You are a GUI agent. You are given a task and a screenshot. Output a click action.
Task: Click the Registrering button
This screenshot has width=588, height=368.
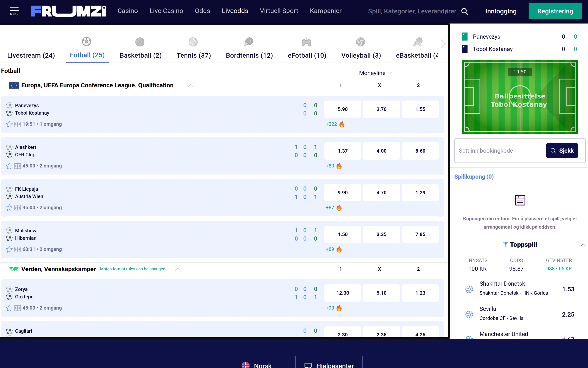[555, 11]
